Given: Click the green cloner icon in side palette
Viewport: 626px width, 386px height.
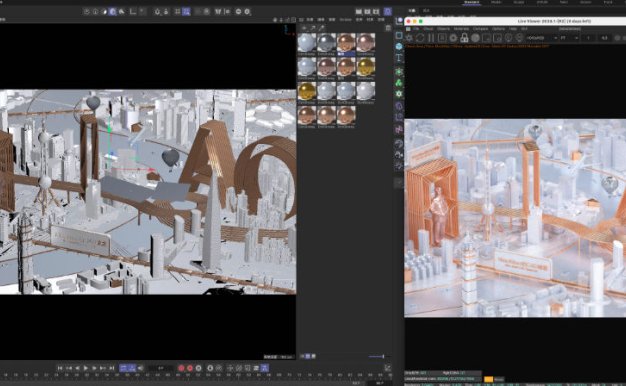Looking at the screenshot, I should coord(399,83).
